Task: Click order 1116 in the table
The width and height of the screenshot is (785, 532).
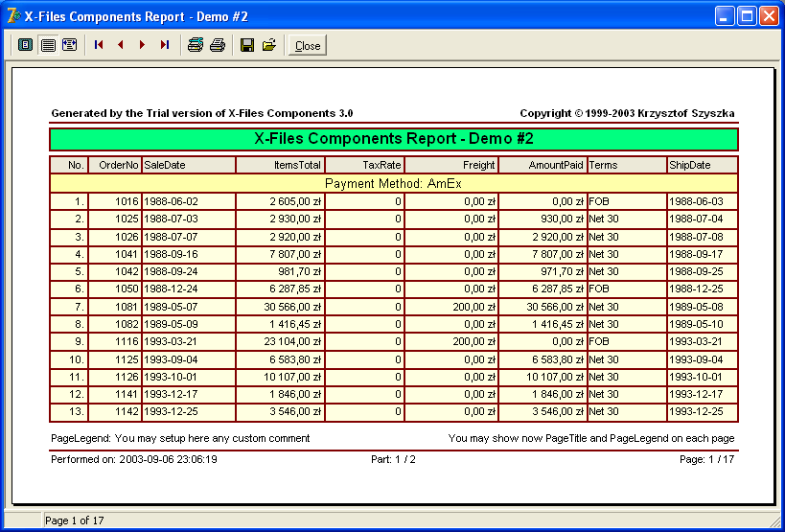Action: pos(127,341)
